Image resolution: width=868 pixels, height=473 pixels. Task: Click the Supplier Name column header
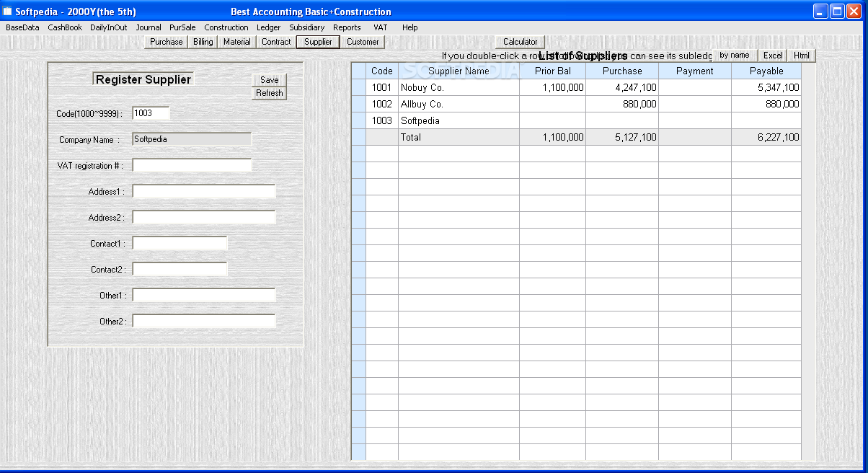tap(459, 71)
